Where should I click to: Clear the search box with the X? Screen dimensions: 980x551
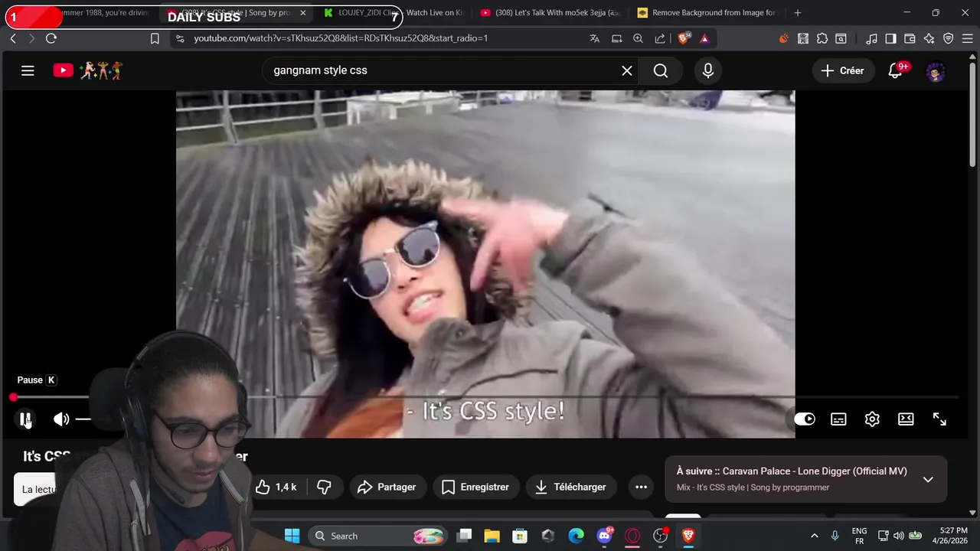click(x=627, y=70)
